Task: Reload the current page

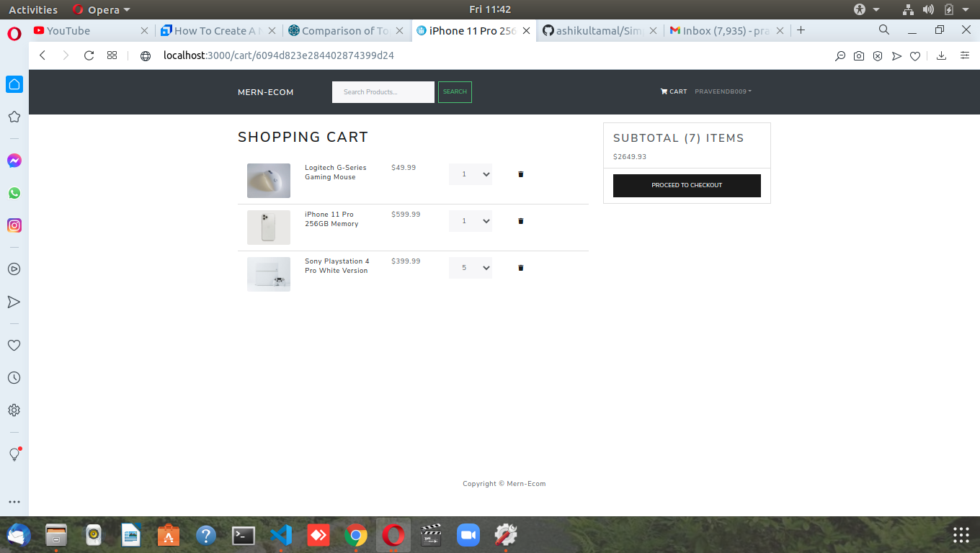Action: (x=89, y=55)
